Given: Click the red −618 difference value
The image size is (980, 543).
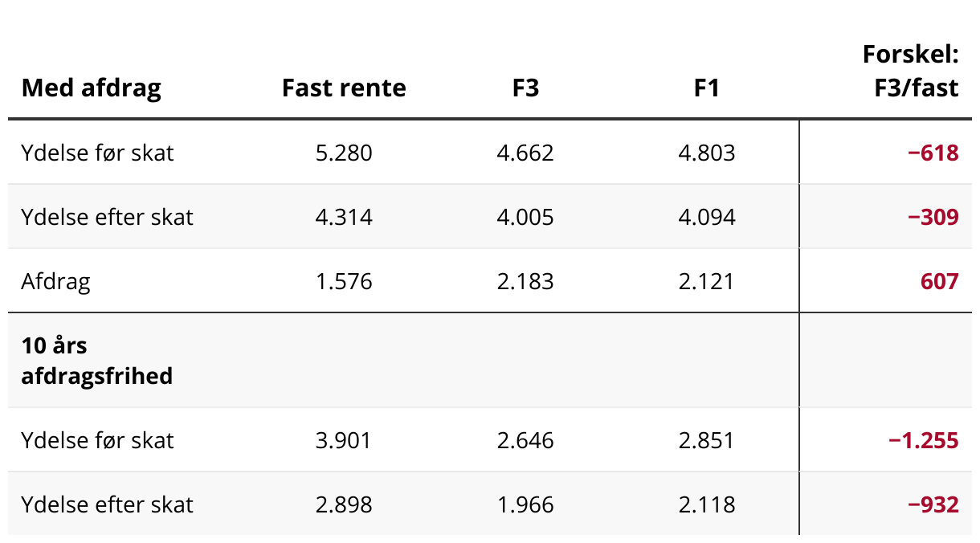Looking at the screenshot, I should (x=933, y=153).
